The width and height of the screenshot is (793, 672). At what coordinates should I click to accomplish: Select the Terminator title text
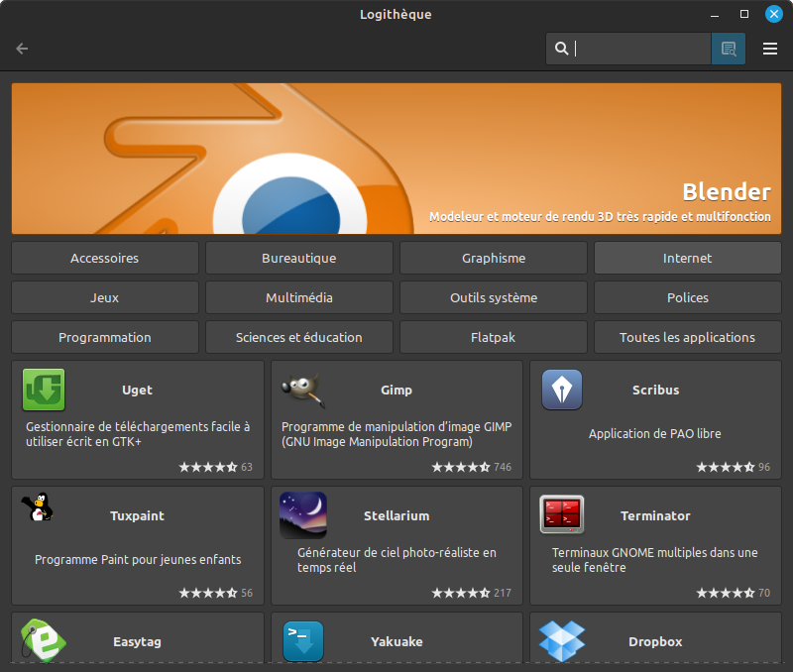tap(655, 515)
